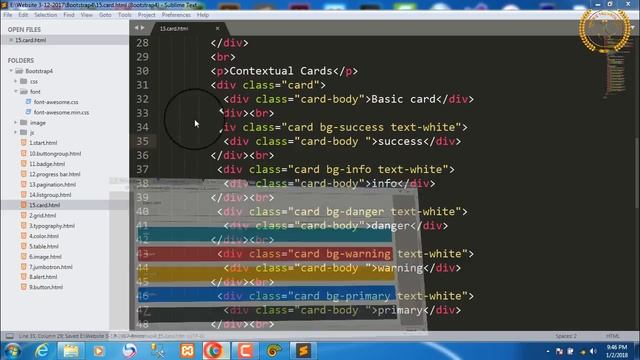Open 4.color.html in sidebar
Screen dimensions: 640x360
click(x=44, y=236)
